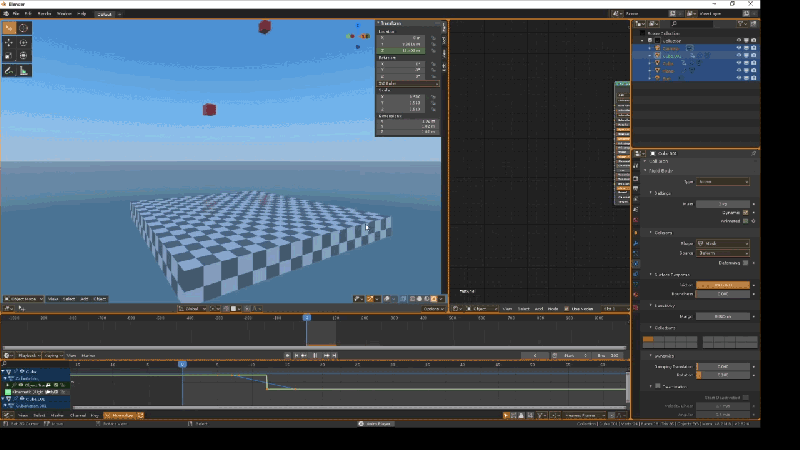800x450 pixels.
Task: Open the Object properties tab
Action: pyautogui.click(x=636, y=232)
